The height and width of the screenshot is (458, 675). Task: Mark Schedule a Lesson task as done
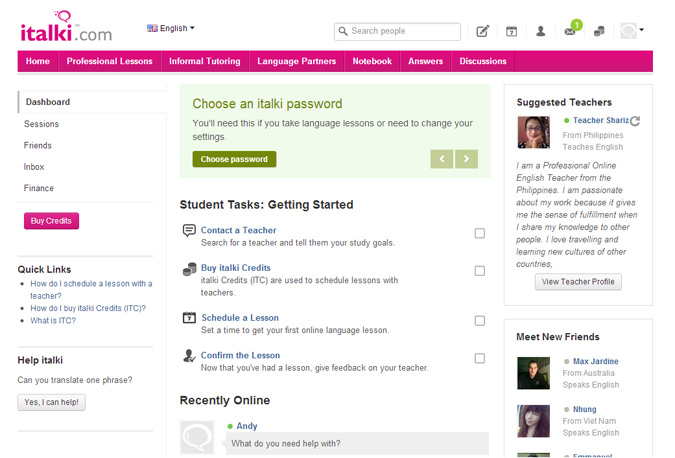pyautogui.click(x=480, y=321)
